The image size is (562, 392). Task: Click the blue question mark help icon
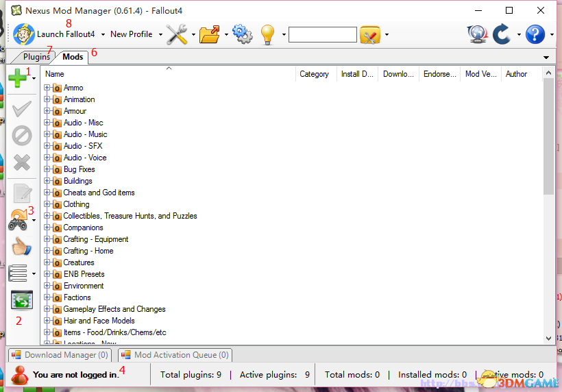pyautogui.click(x=535, y=34)
